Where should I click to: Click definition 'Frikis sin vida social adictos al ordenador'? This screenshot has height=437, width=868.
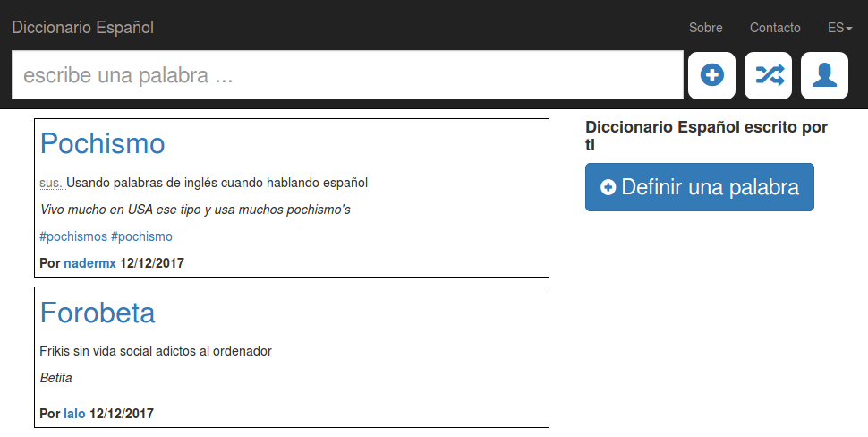pyautogui.click(x=156, y=351)
